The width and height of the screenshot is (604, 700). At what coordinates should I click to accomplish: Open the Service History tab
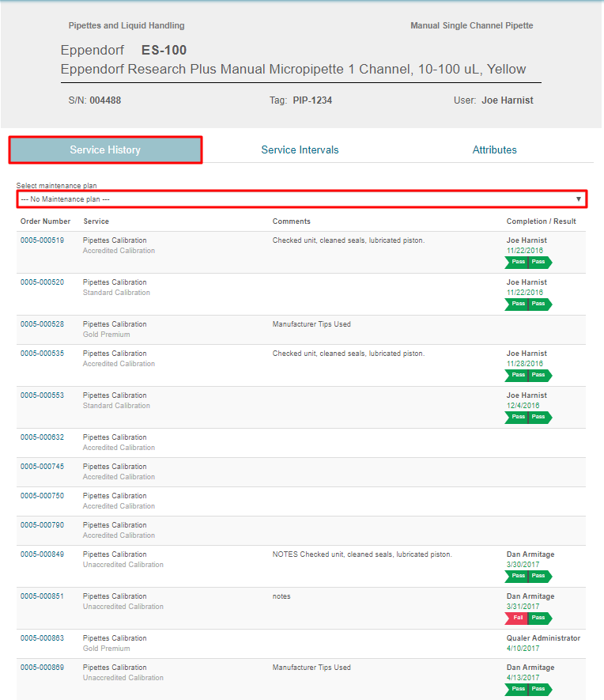(105, 150)
